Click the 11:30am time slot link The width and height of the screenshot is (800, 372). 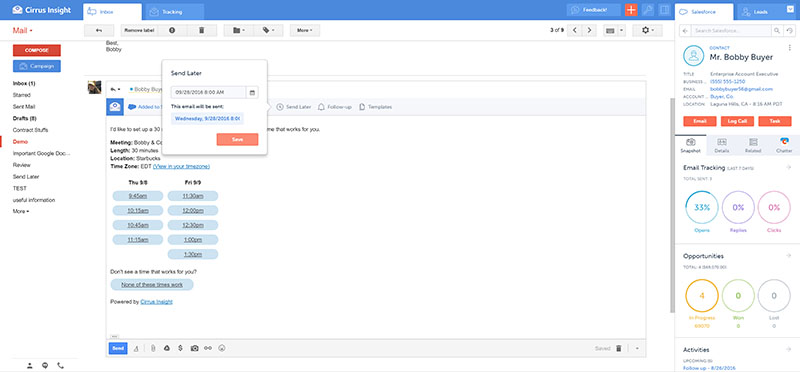tap(193, 196)
